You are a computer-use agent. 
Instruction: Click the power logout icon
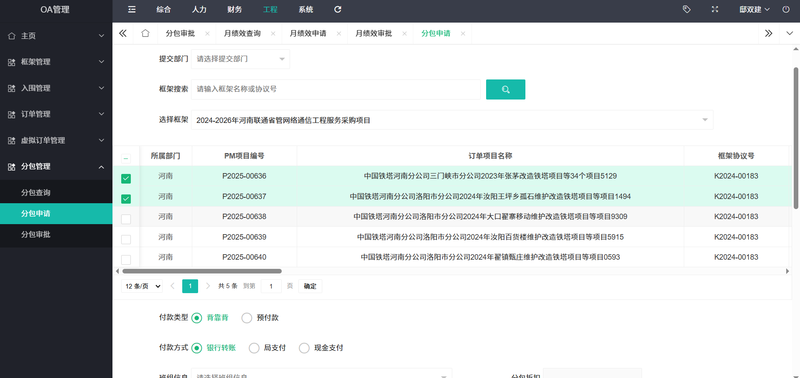[786, 9]
